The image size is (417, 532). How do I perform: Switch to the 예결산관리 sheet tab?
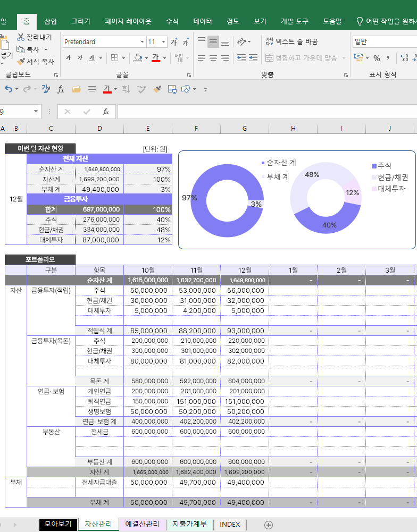point(142,524)
